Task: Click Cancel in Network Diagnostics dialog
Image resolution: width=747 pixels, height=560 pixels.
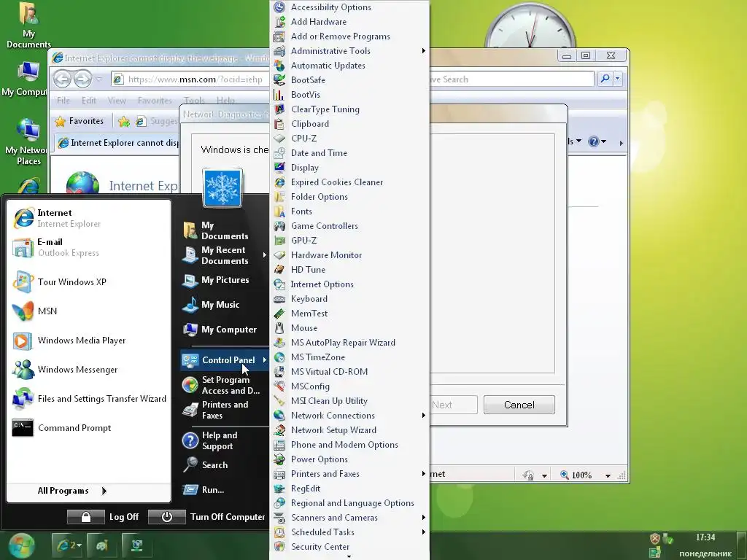Action: (519, 405)
